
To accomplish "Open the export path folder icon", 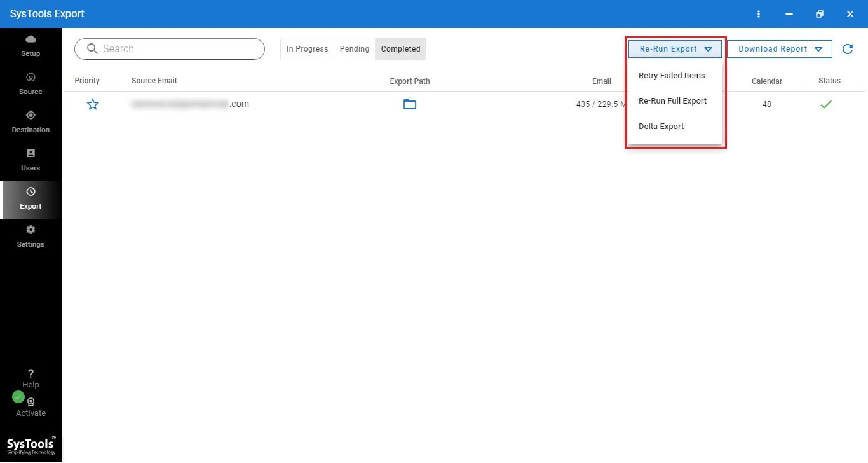I will [410, 104].
